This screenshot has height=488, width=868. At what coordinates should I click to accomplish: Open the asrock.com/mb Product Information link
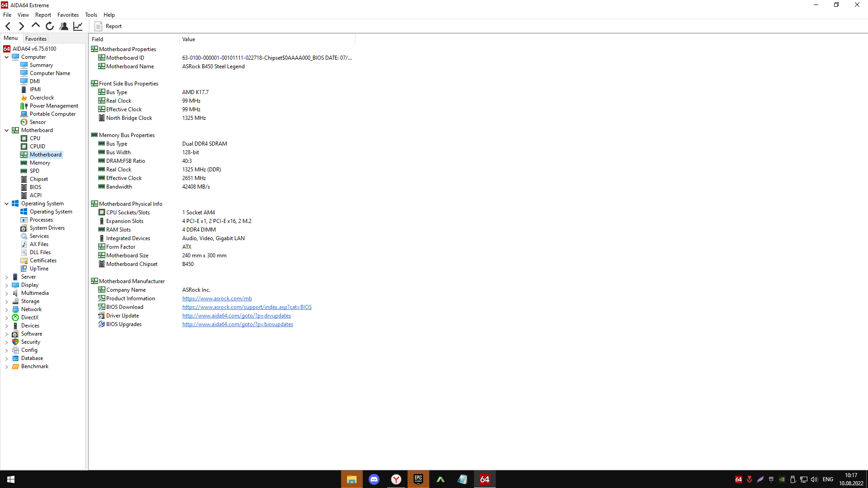point(217,298)
